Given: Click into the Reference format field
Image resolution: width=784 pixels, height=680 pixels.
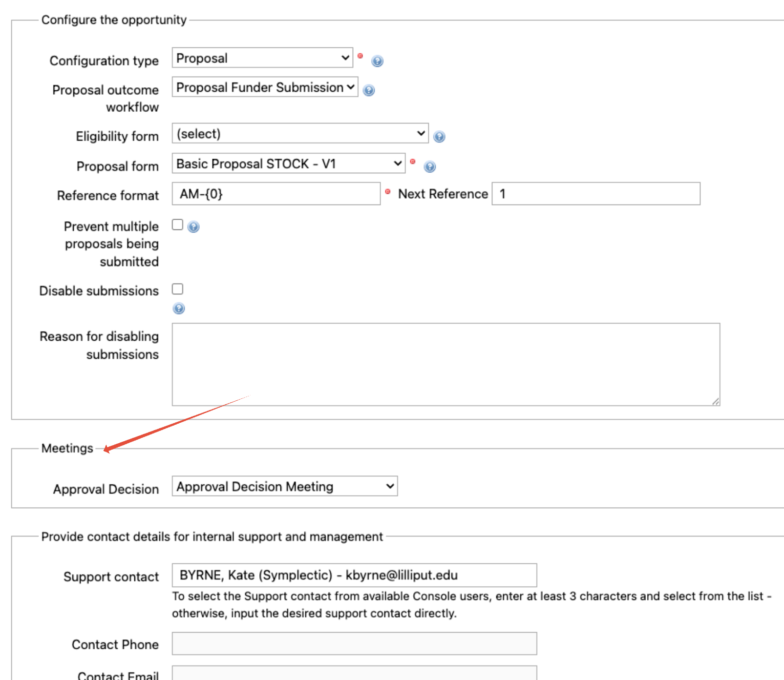Looking at the screenshot, I should (x=276, y=194).
